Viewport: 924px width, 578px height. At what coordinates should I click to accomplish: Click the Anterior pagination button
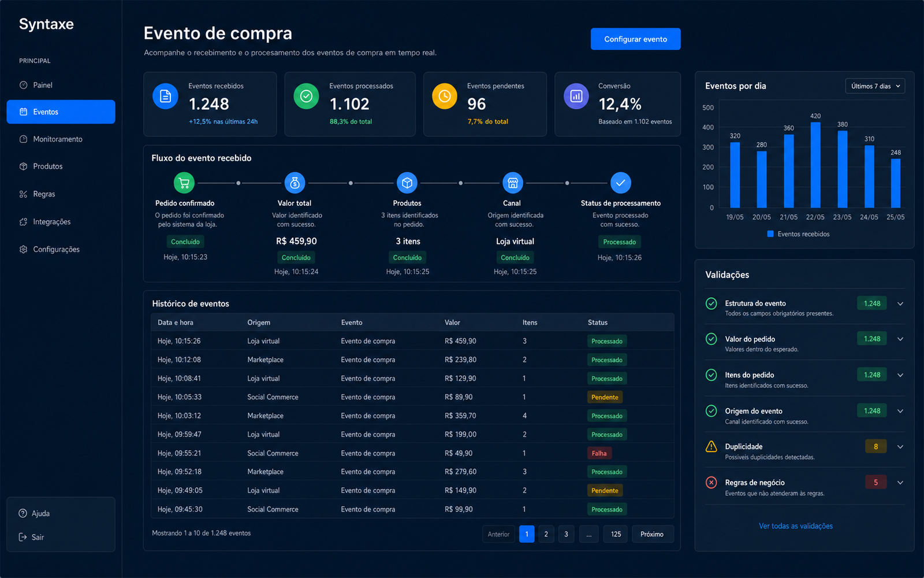498,534
